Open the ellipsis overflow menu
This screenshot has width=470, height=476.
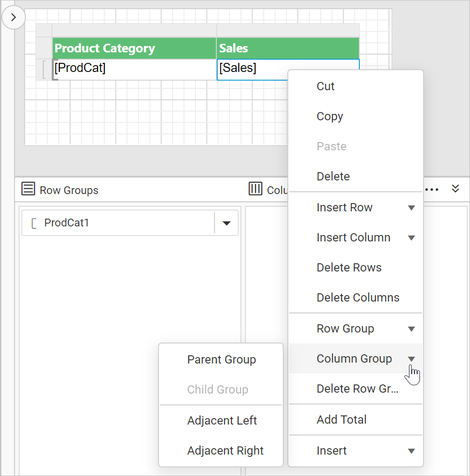click(431, 189)
